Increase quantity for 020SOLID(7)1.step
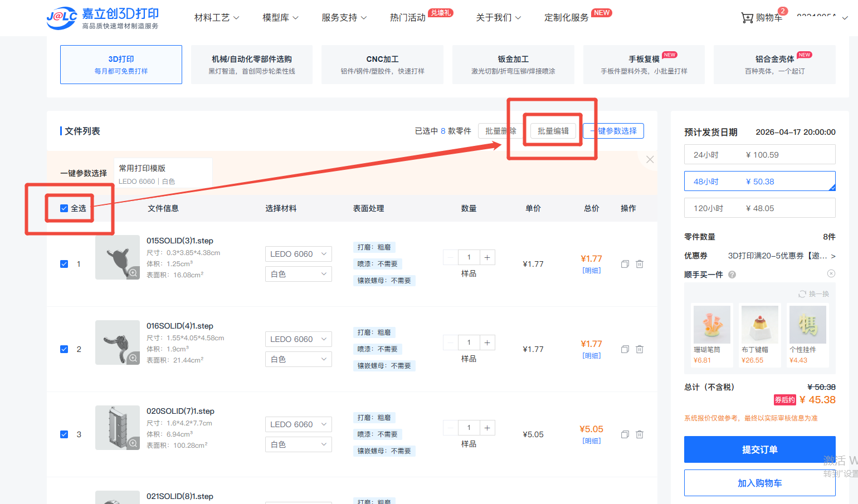The width and height of the screenshot is (858, 504). [487, 428]
